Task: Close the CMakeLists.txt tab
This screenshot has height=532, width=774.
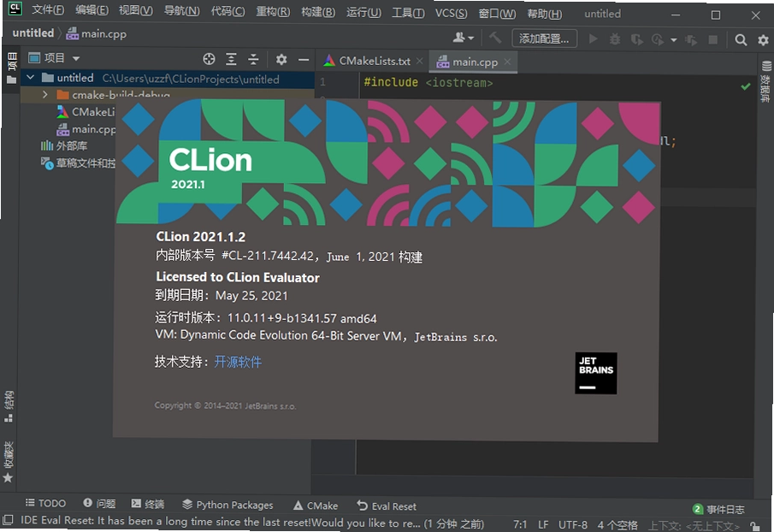Action: click(x=419, y=61)
